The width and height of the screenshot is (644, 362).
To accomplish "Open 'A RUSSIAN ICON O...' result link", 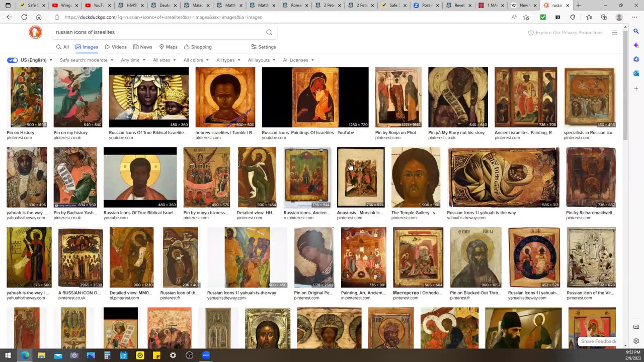I will 79,293.
